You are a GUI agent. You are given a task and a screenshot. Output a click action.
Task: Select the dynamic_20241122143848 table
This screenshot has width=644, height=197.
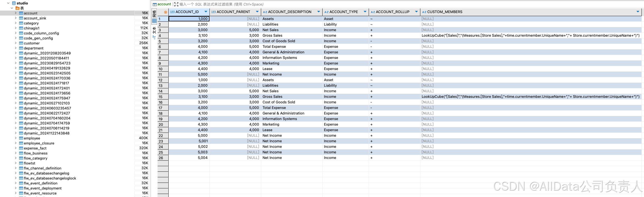coord(47,133)
